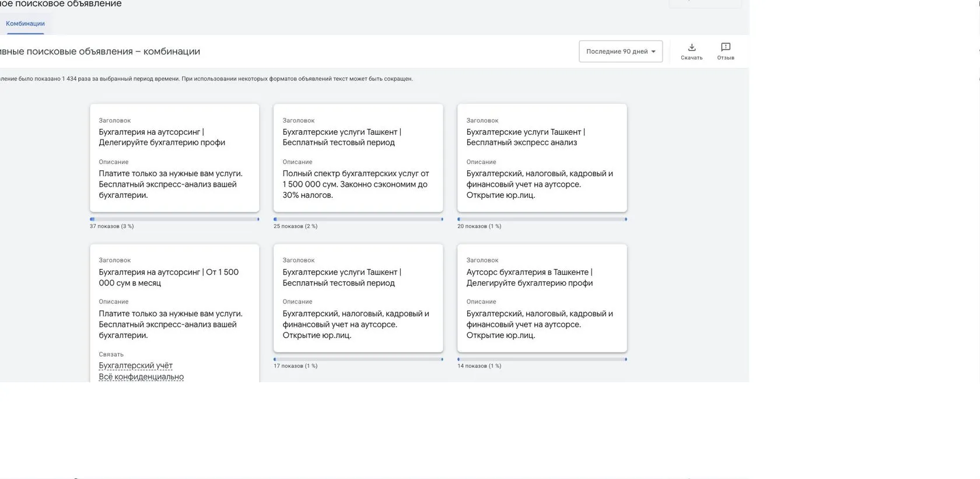The image size is (980, 479).
Task: Click the '17 показов (1 %)' impressions label
Action: coord(295,366)
